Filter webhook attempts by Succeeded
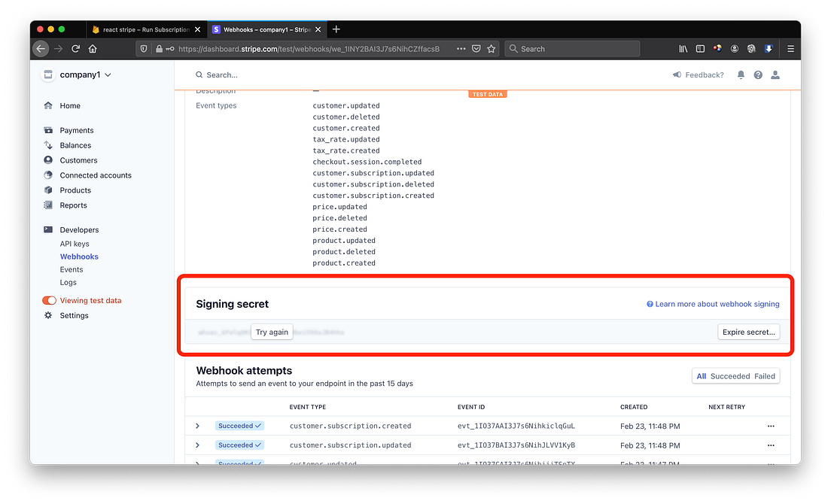Viewport: 831px width, 504px height. (x=729, y=375)
